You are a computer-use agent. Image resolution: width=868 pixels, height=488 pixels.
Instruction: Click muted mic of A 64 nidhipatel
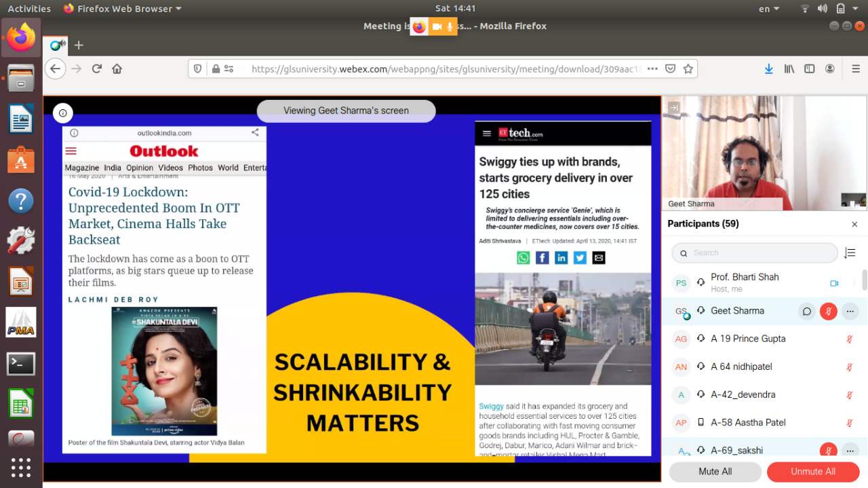click(849, 367)
